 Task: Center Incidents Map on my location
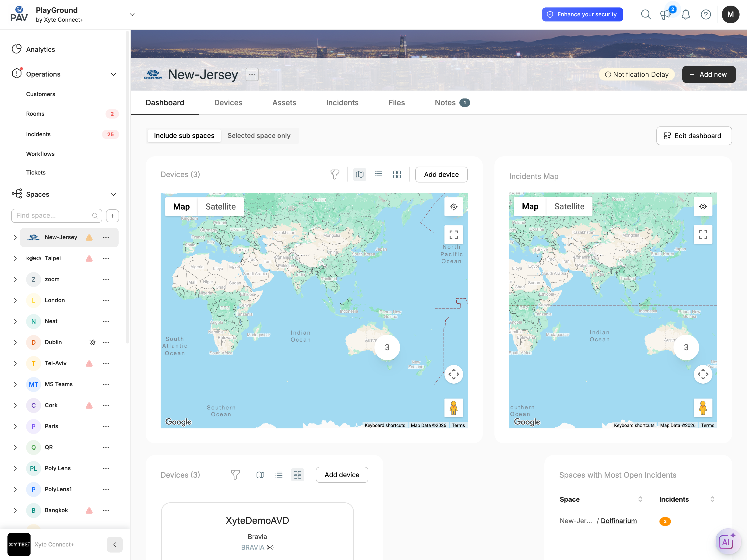703,206
